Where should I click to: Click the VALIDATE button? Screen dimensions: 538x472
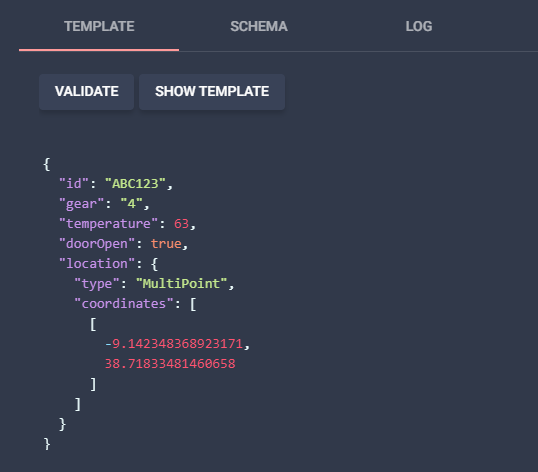tap(86, 92)
